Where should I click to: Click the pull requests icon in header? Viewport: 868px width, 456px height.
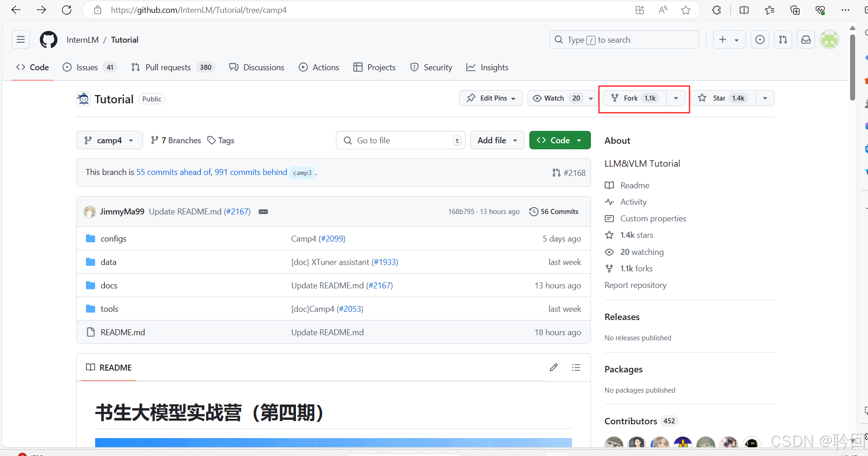click(783, 39)
